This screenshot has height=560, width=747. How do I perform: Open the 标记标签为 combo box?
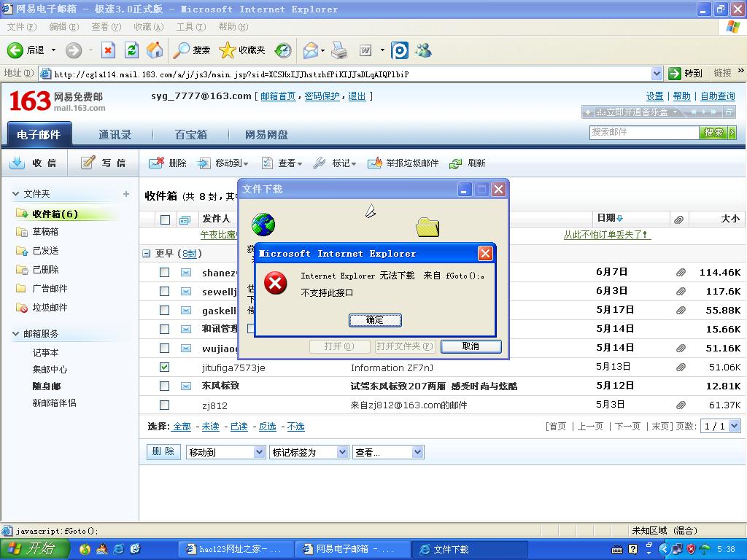point(309,452)
